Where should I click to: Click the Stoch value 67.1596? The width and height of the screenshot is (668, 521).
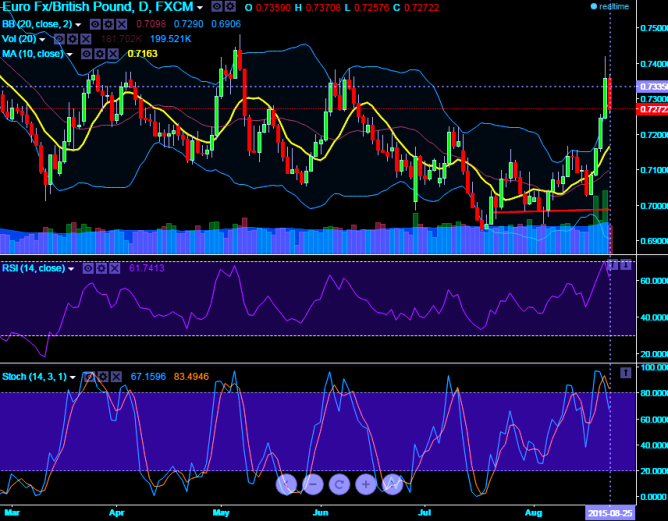point(148,377)
